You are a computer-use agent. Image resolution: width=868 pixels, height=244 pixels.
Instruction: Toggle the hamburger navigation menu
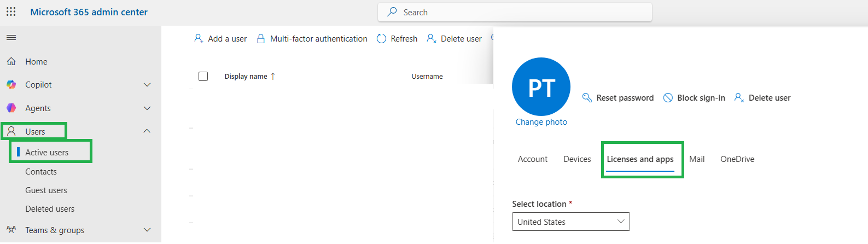coord(11,38)
